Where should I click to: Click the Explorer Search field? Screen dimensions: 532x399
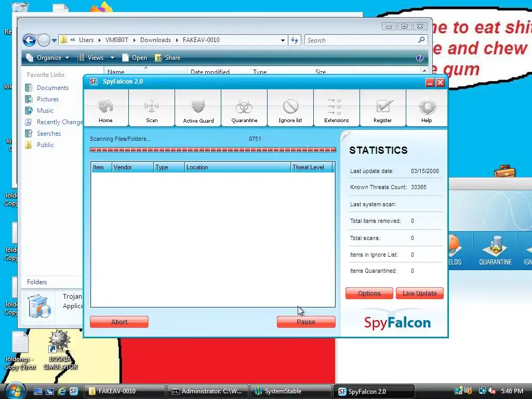[x=362, y=41]
